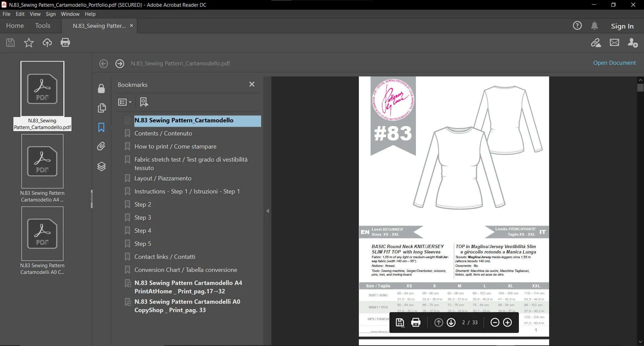Screen dimensions: 644x346
Task: Send file by email envelope icon
Action: click(x=614, y=43)
